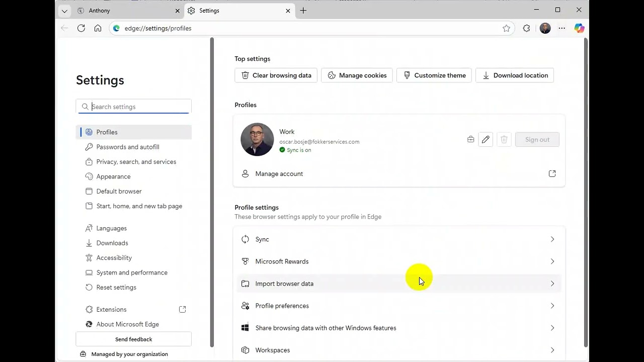Go to the home page icon
Screen dimensions: 644x362
tap(98, 28)
